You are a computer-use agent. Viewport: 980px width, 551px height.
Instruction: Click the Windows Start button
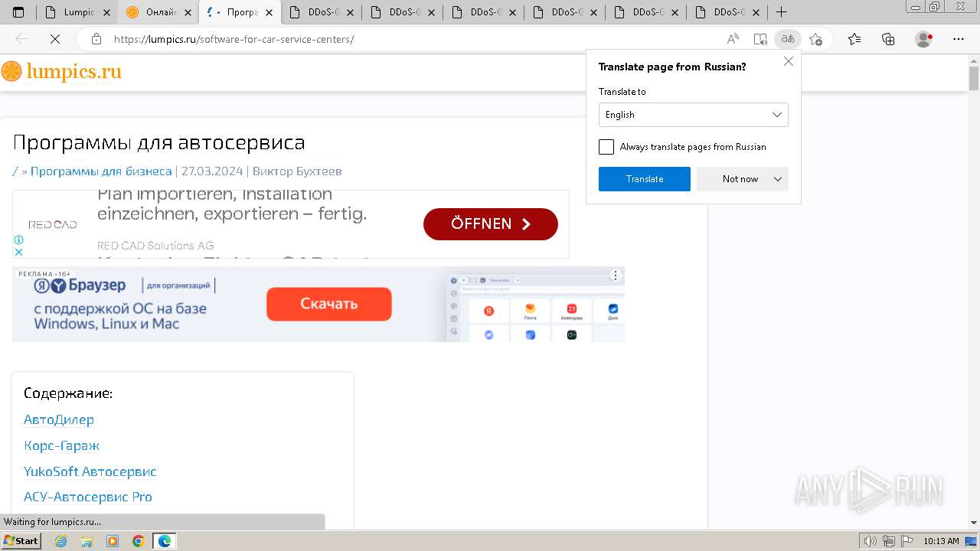[21, 541]
